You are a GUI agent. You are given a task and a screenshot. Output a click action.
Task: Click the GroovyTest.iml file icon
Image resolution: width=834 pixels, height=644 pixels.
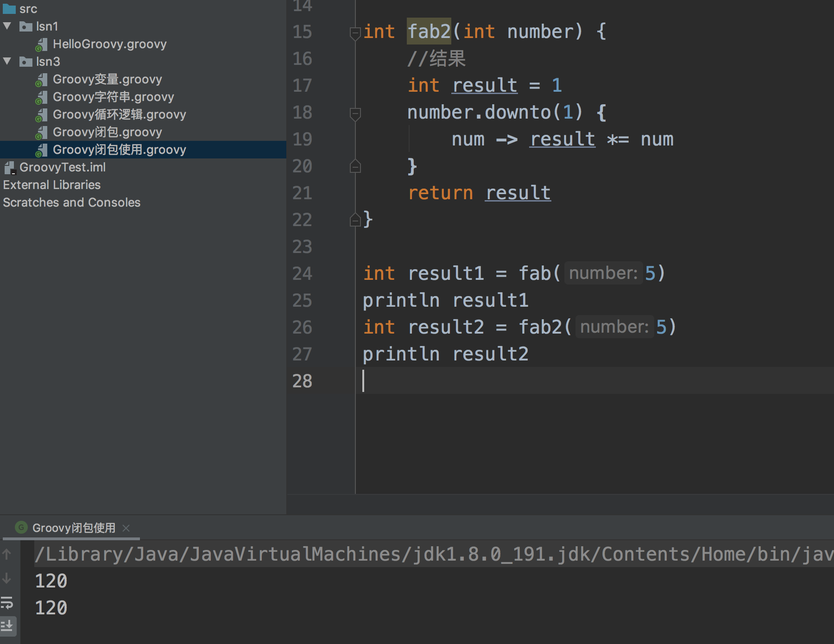point(10,167)
